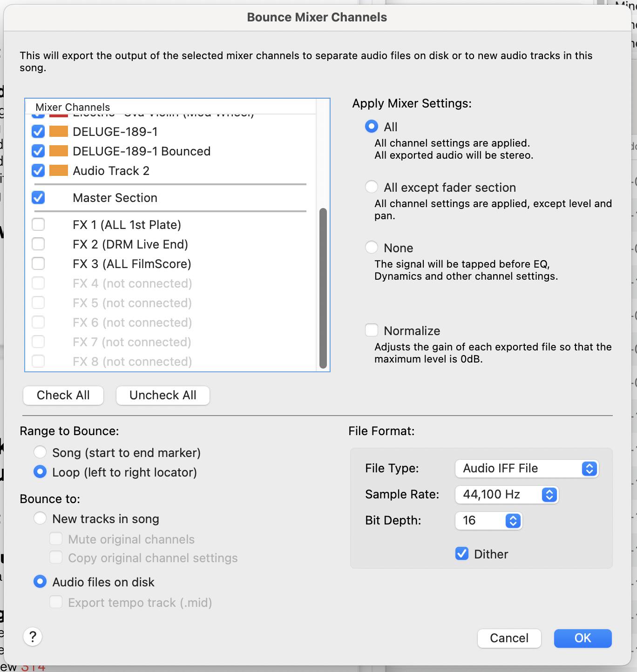This screenshot has width=637, height=672.
Task: Open the File Type dropdown
Action: [x=527, y=468]
